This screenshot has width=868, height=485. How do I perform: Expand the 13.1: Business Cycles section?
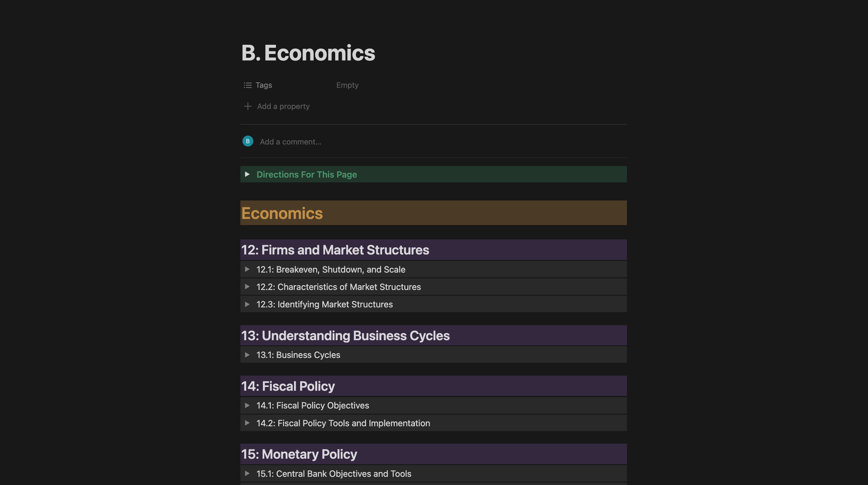pyautogui.click(x=247, y=355)
